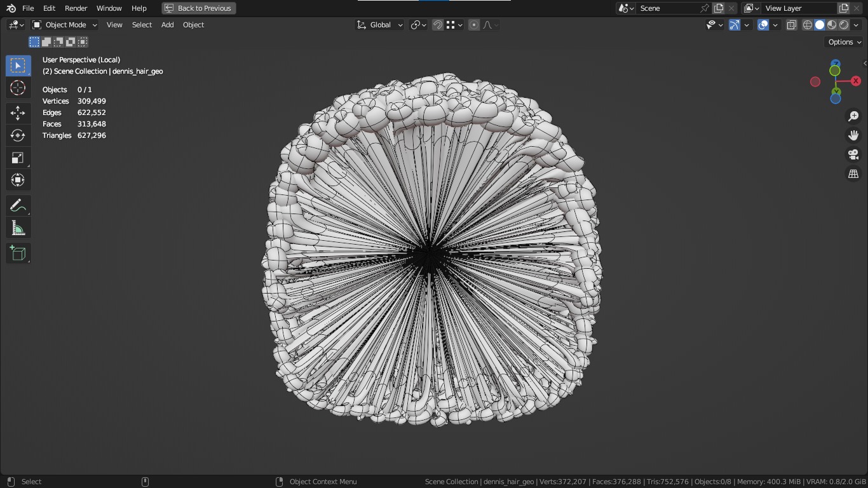Switch to rendered viewport shading
The image size is (868, 488).
click(x=844, y=25)
